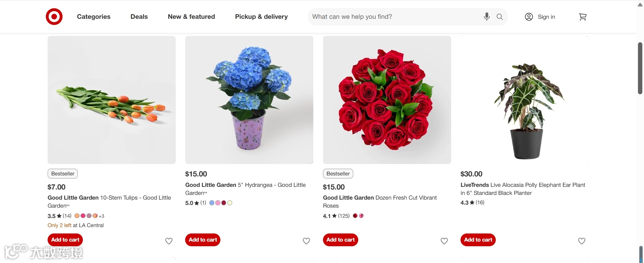Click the search magnifier icon
This screenshot has width=644, height=263.
(500, 17)
